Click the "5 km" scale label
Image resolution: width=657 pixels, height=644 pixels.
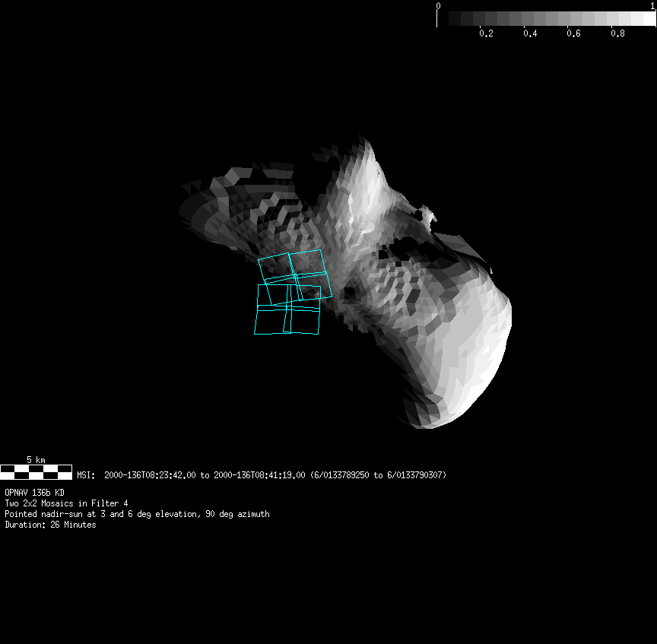coord(36,460)
